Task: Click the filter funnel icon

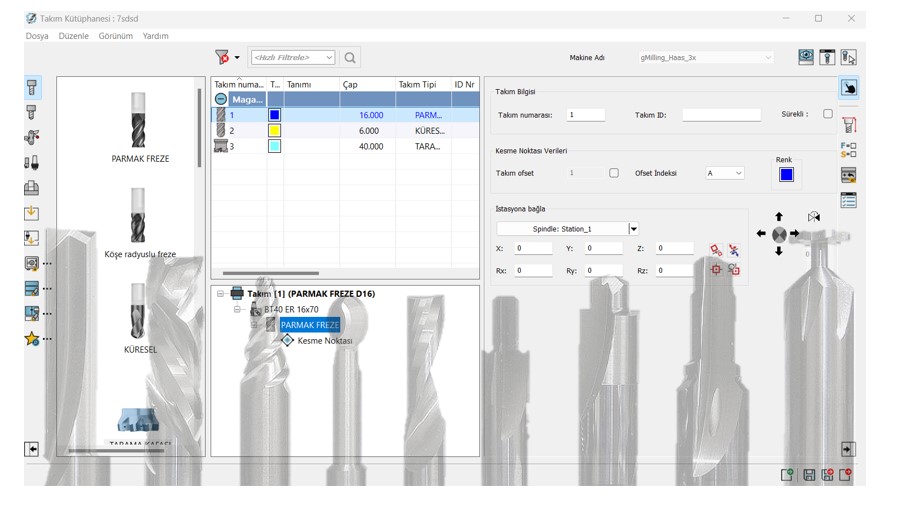Action: click(x=222, y=57)
